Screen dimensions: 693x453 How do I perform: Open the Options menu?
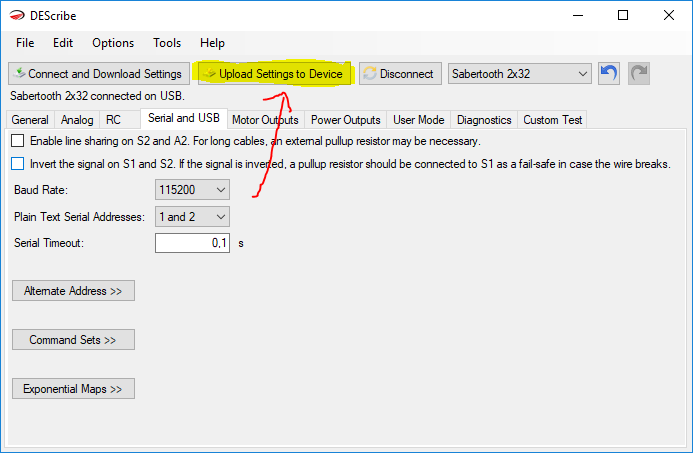pos(113,43)
